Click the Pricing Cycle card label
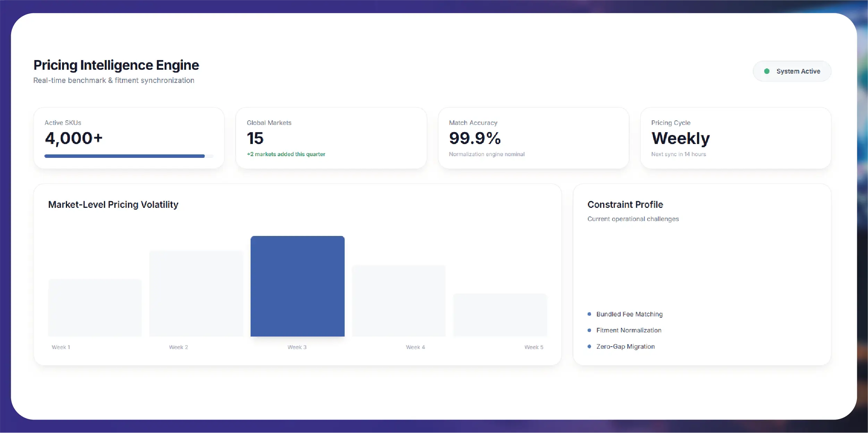The height and width of the screenshot is (433, 868). tap(671, 123)
